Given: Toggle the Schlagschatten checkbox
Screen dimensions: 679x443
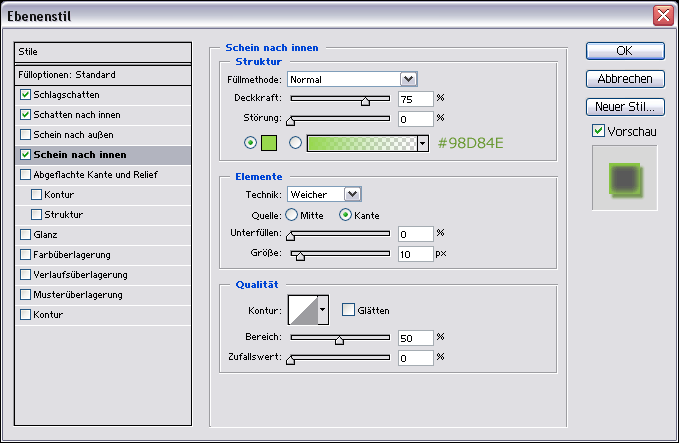Looking at the screenshot, I should pos(26,94).
